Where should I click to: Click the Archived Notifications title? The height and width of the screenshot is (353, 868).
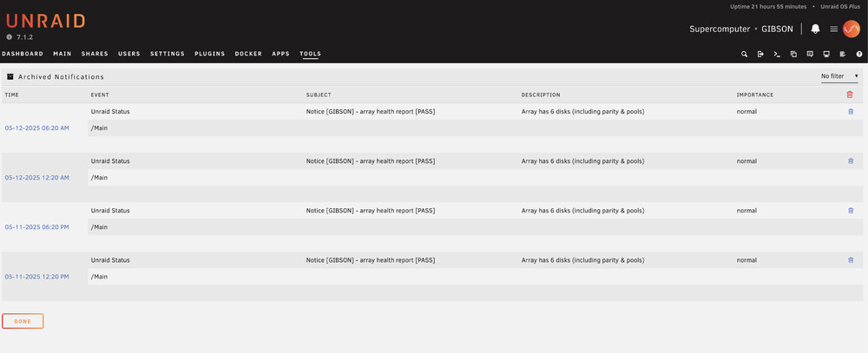point(61,77)
